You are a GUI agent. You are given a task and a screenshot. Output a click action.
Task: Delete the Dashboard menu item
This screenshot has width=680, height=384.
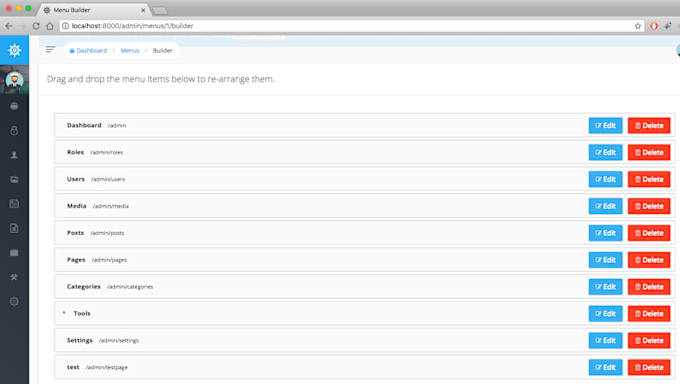tap(649, 125)
